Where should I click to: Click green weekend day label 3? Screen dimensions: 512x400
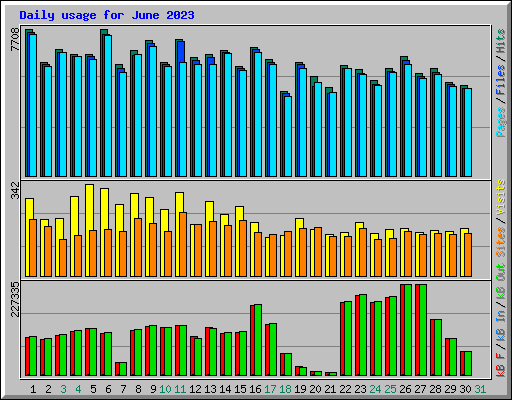(63, 389)
